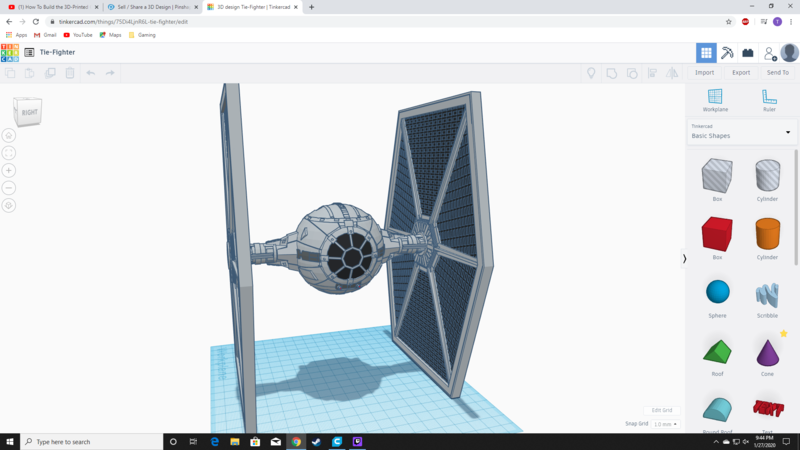
Task: Switch to 3D design grid view
Action: (706, 53)
